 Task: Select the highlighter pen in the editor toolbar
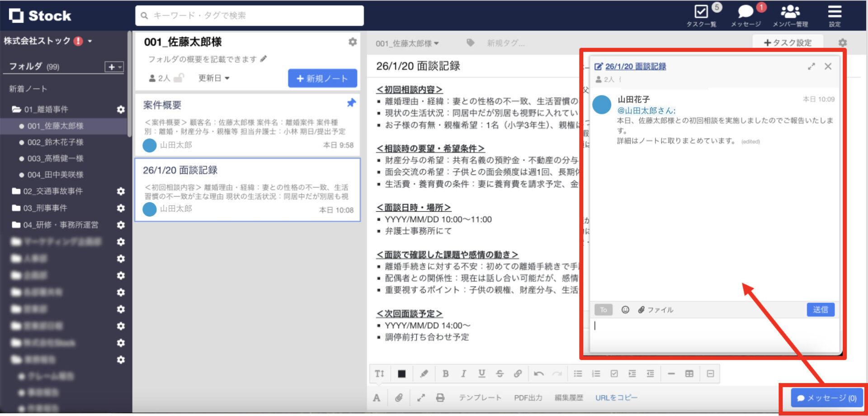coord(424,373)
